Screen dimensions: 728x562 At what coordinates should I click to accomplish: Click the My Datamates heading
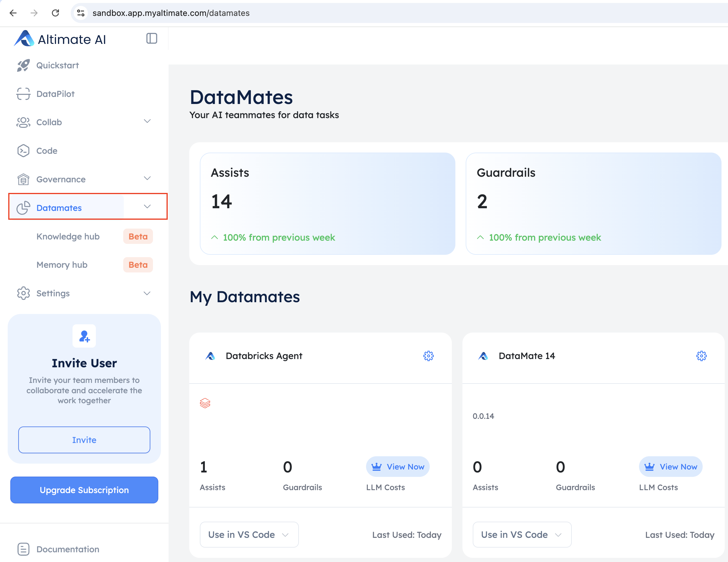coord(245,297)
